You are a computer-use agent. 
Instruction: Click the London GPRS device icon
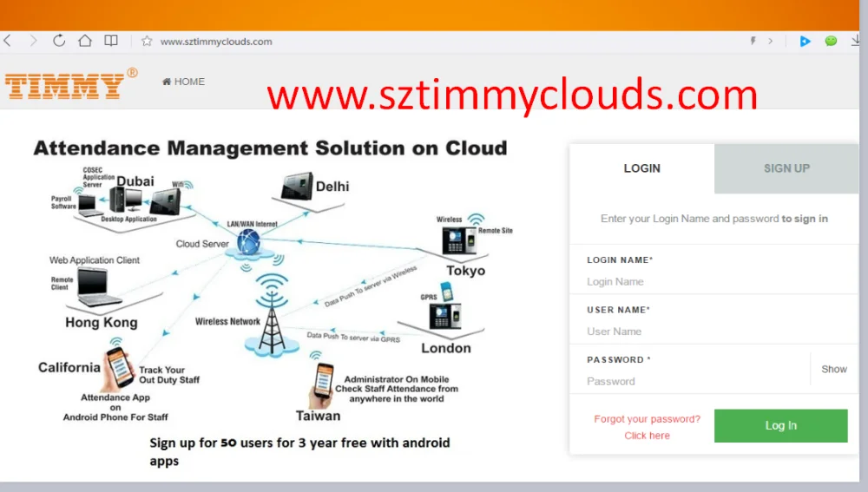point(445,316)
